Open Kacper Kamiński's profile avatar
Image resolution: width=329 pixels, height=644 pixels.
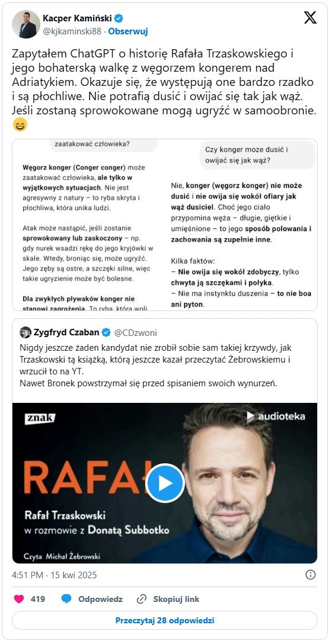click(26, 24)
